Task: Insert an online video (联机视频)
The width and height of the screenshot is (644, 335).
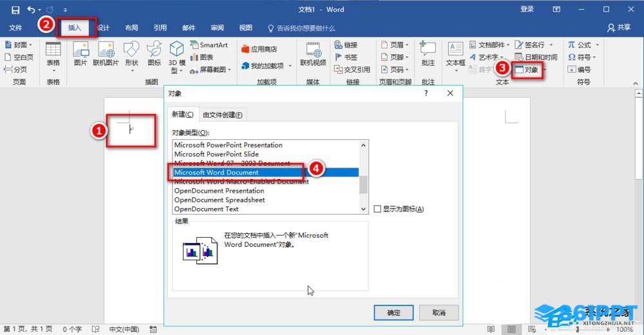Action: (313, 54)
